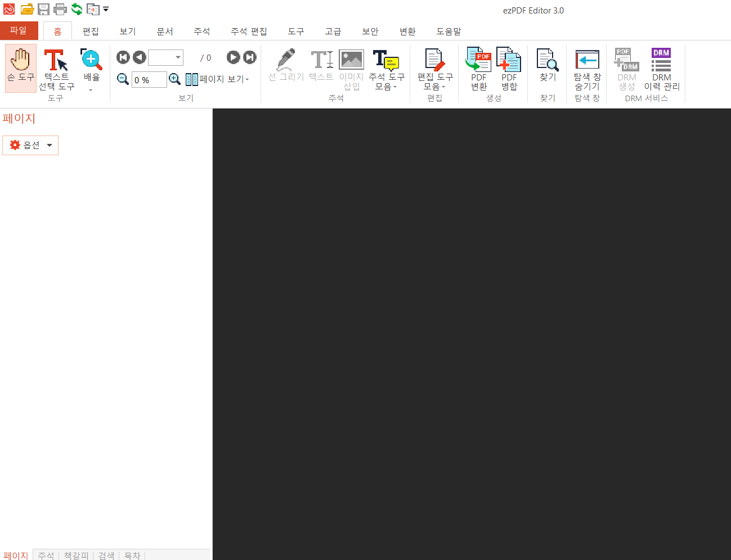The width and height of the screenshot is (731, 560).
Task: Select the 텍스트 annotation tool
Action: 321,65
